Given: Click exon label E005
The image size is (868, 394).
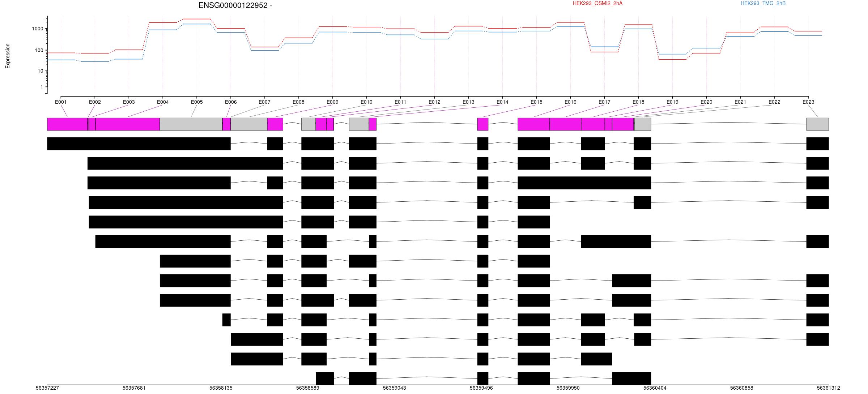Looking at the screenshot, I should tap(197, 102).
